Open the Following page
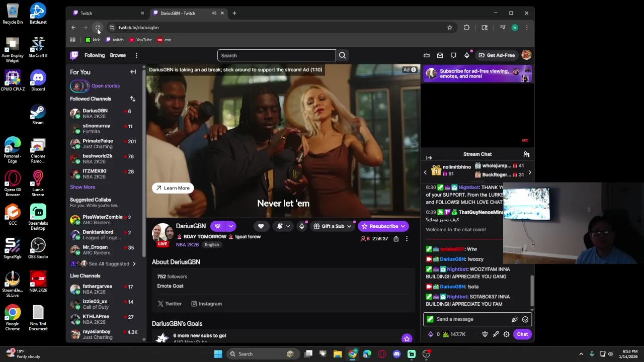This screenshot has height=362, width=644. click(95, 55)
